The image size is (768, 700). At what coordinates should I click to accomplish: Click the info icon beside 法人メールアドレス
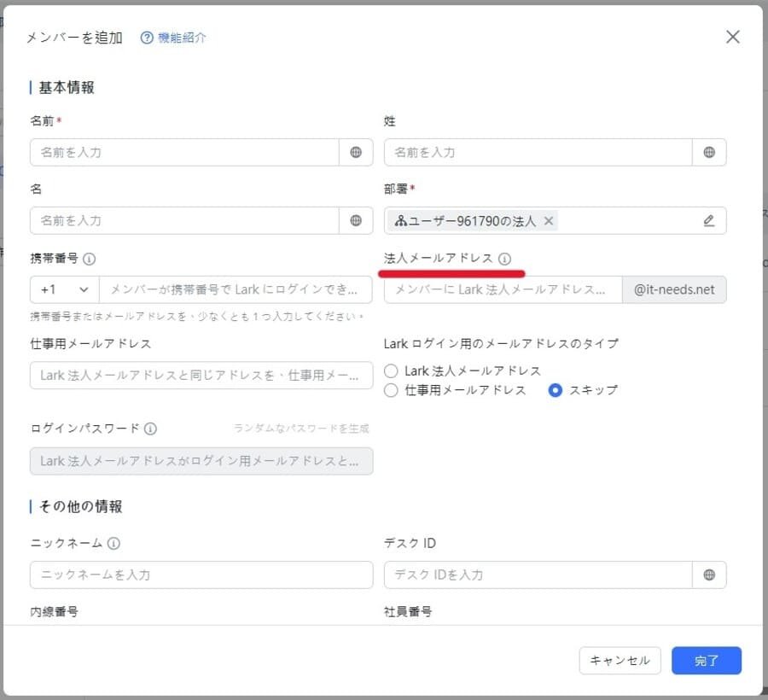(507, 258)
